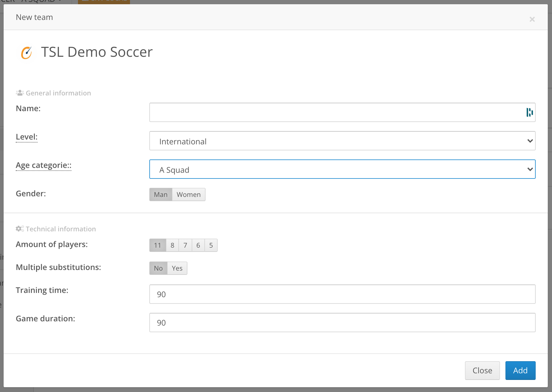
Task: Click the Technical information gear icon
Action: (19, 229)
